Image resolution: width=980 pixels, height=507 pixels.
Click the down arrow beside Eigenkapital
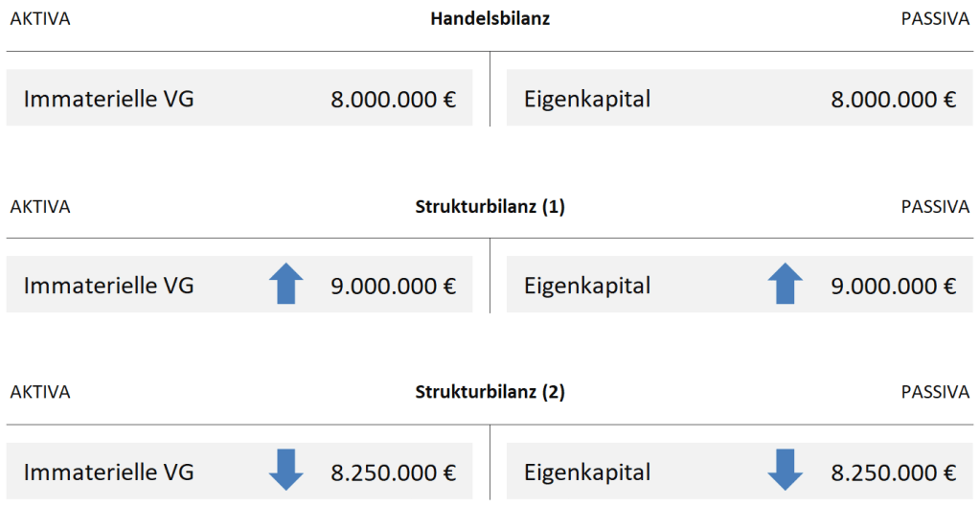pyautogui.click(x=786, y=471)
